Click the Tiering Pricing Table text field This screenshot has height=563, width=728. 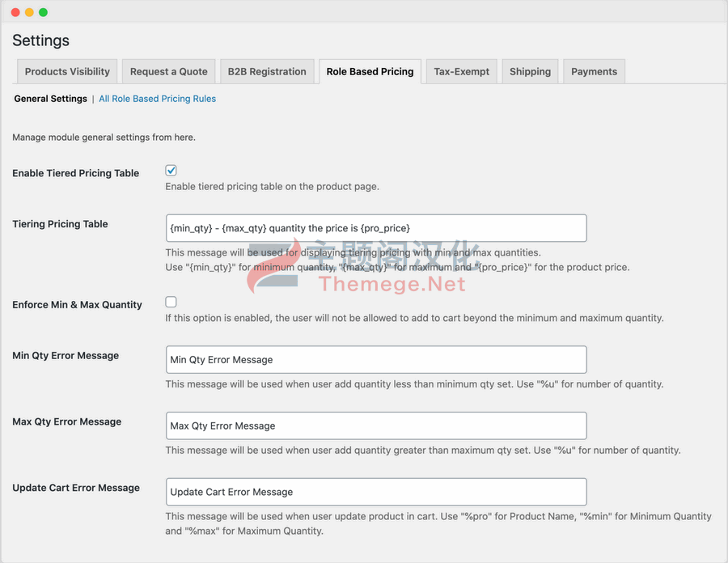tap(376, 228)
